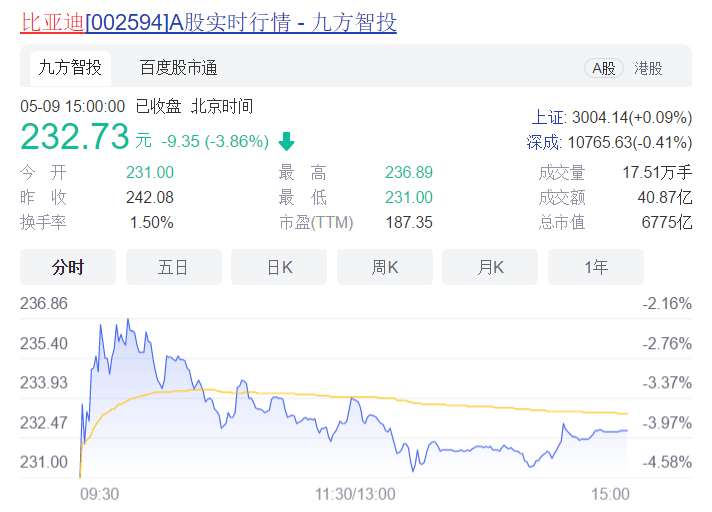The width and height of the screenshot is (712, 512).
Task: Click the 成交额 value 40.87亿
Action: 665,197
